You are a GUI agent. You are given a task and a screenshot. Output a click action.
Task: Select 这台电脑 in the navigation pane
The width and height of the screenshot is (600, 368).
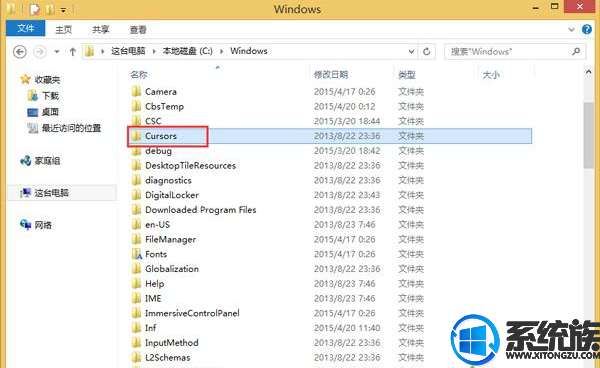click(x=51, y=193)
